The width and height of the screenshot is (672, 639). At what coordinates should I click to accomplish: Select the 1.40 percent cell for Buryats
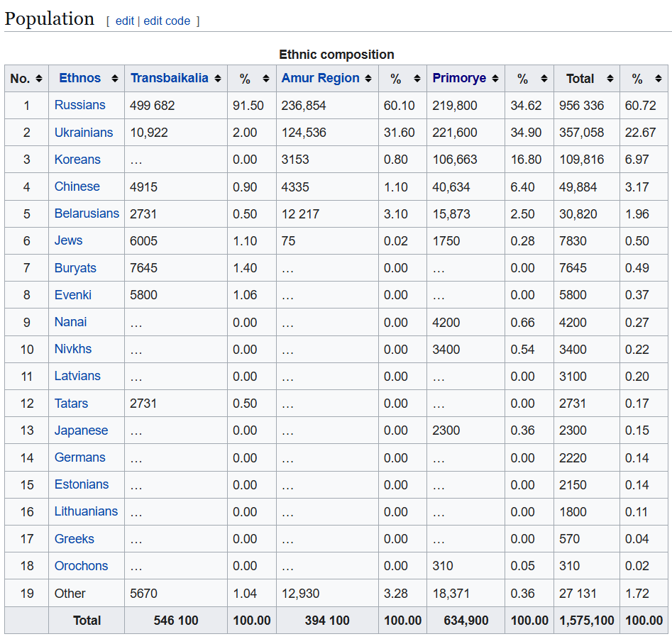tap(252, 268)
